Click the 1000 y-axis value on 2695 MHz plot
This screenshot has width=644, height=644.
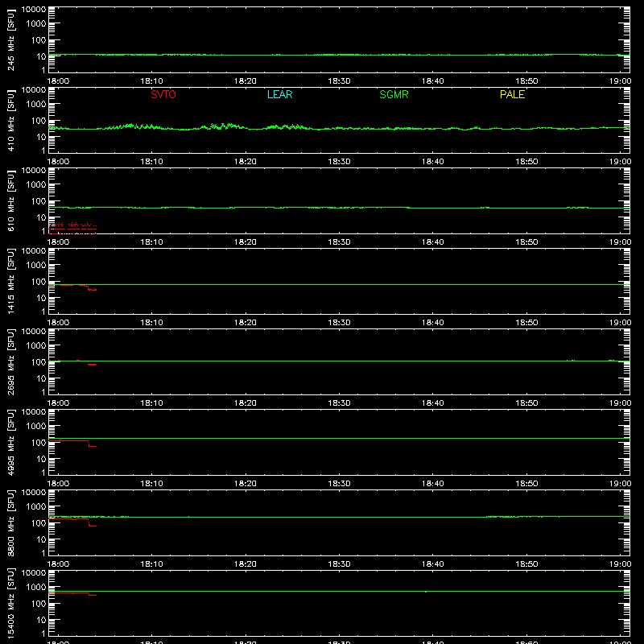36,345
